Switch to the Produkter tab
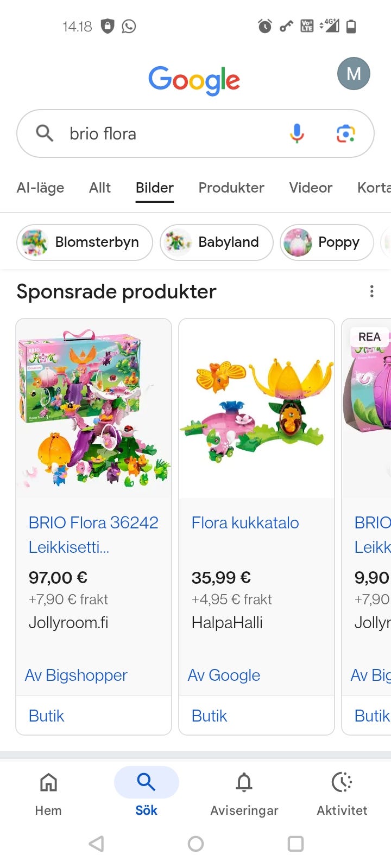 (x=231, y=188)
